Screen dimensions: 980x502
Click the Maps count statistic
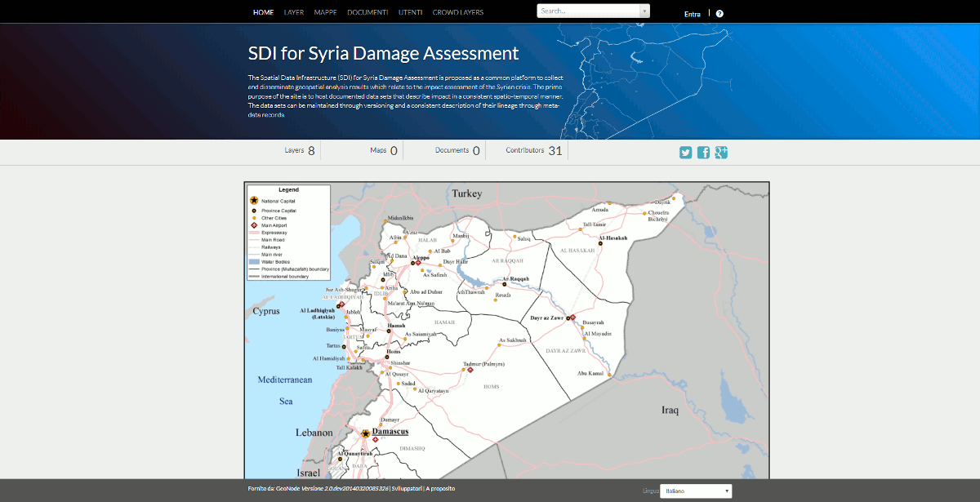383,150
